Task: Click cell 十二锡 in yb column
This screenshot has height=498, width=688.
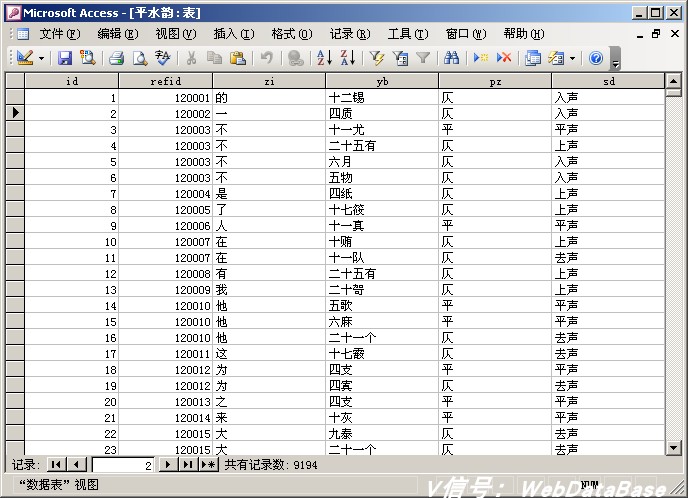Action: click(382, 97)
